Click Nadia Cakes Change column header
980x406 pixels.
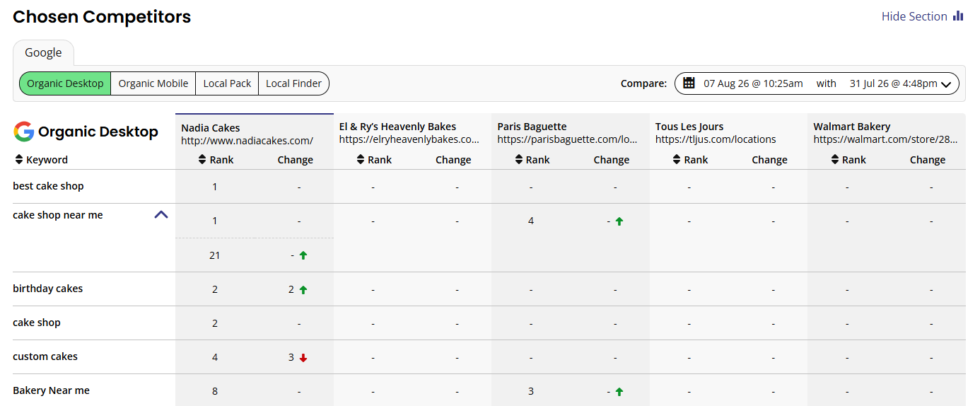pyautogui.click(x=296, y=160)
